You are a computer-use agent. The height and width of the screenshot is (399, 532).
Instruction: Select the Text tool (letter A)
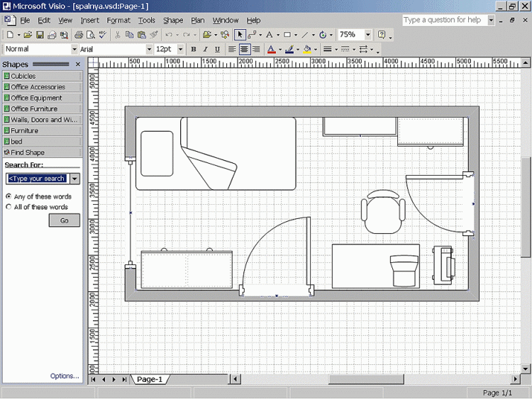click(x=270, y=35)
